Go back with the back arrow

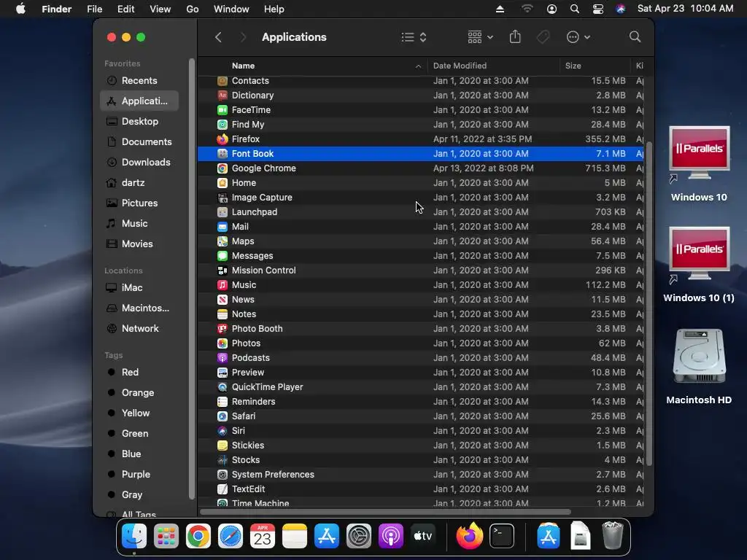coord(218,37)
